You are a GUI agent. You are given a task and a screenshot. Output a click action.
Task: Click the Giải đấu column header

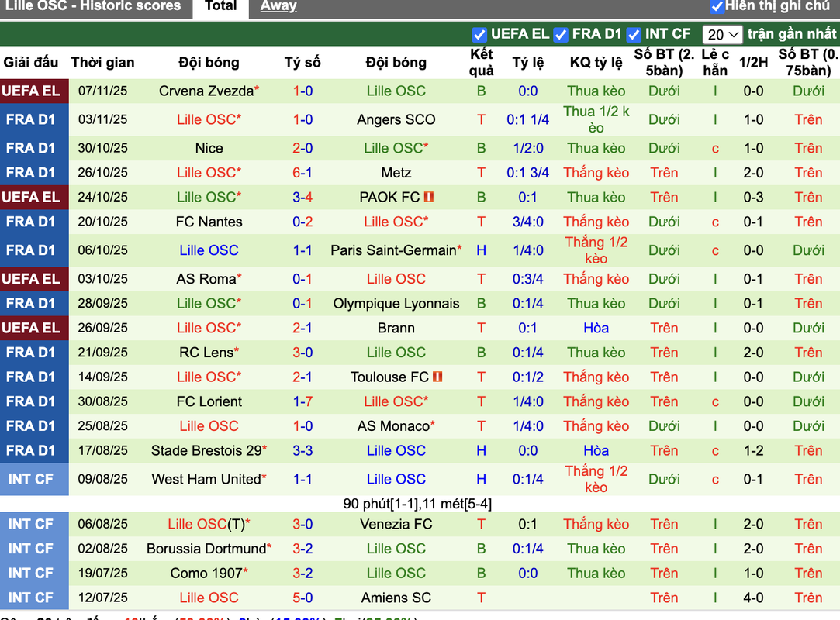tap(30, 63)
